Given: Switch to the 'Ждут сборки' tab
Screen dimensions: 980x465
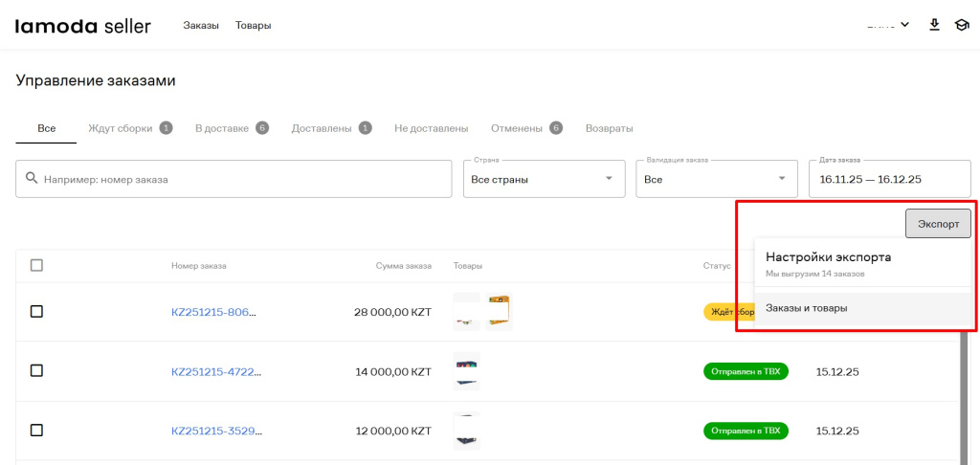Looking at the screenshot, I should 121,128.
